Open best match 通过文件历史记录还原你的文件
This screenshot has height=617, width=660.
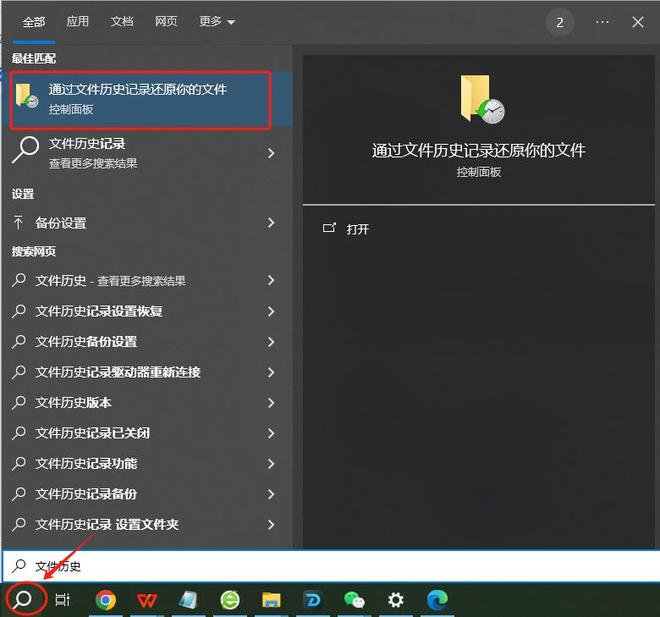140,99
